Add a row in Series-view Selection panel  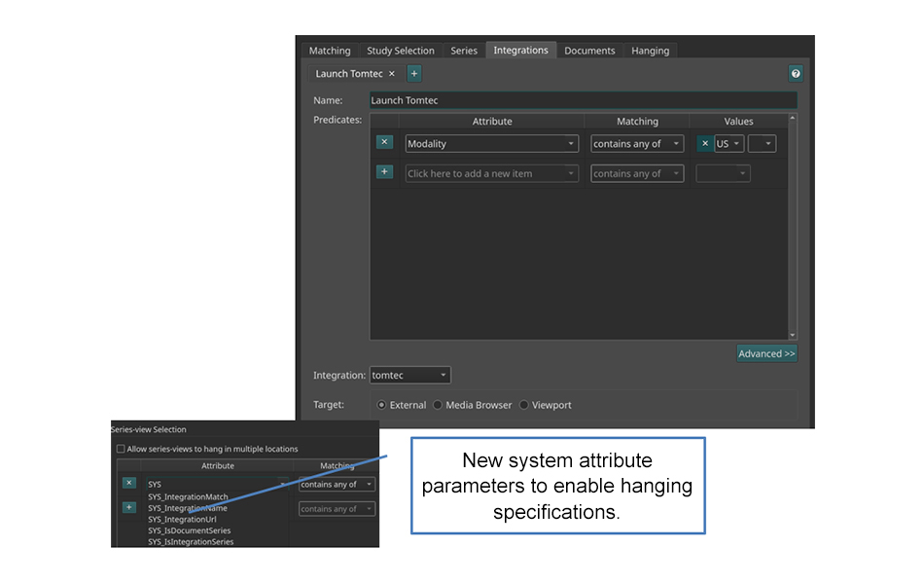tap(129, 507)
